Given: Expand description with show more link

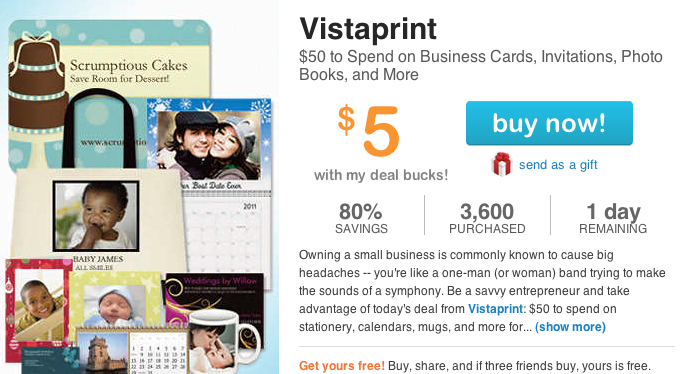Looking at the screenshot, I should point(570,327).
